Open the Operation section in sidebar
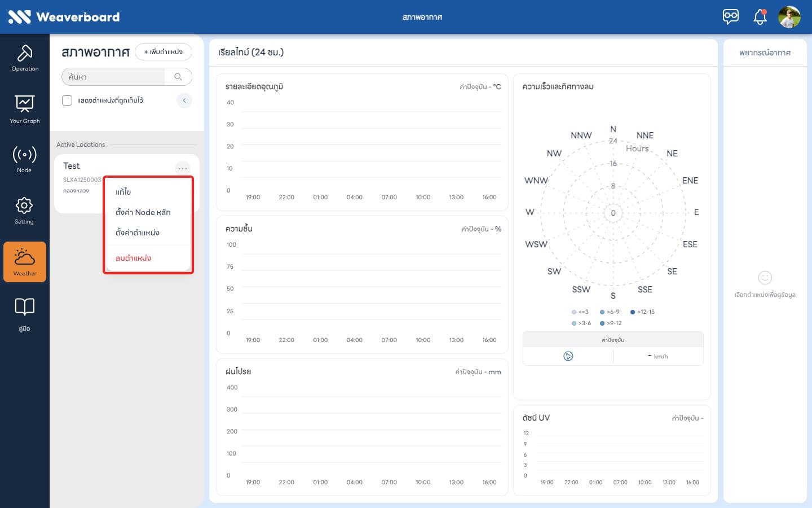 pyautogui.click(x=25, y=58)
